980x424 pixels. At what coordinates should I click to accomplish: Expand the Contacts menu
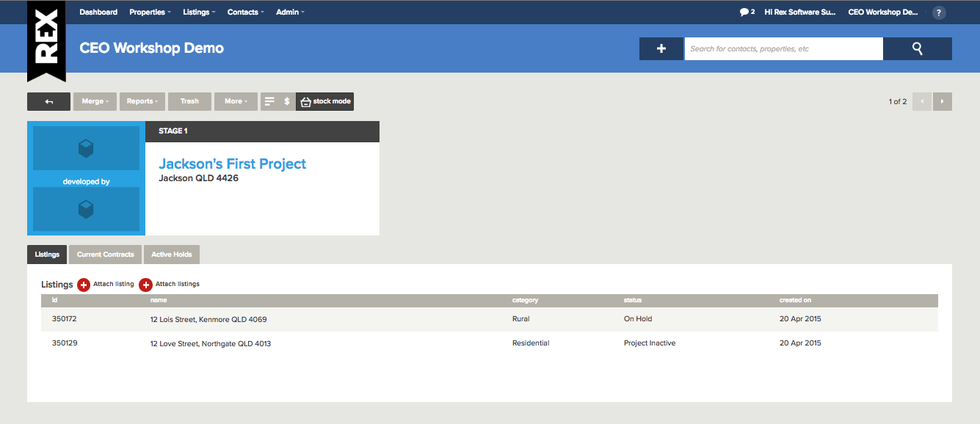(246, 12)
